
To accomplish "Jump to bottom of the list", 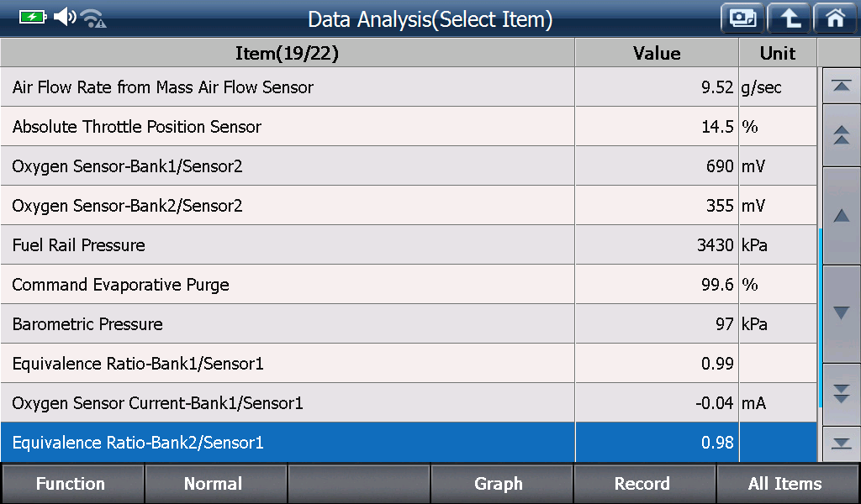I will coord(841,444).
